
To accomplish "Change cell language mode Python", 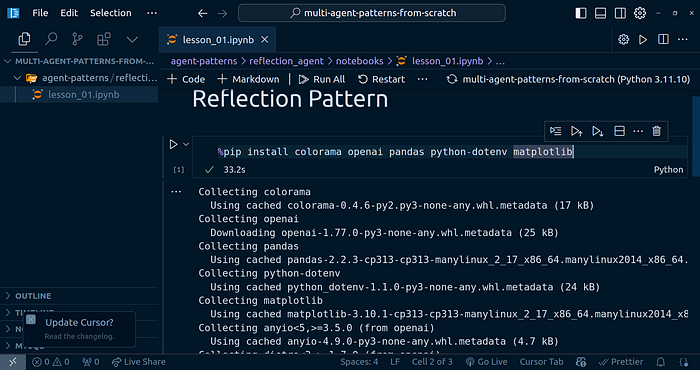I will (668, 170).
